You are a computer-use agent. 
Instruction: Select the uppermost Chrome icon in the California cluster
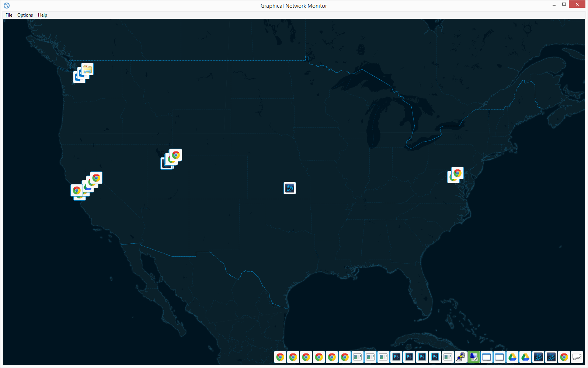tap(96, 178)
